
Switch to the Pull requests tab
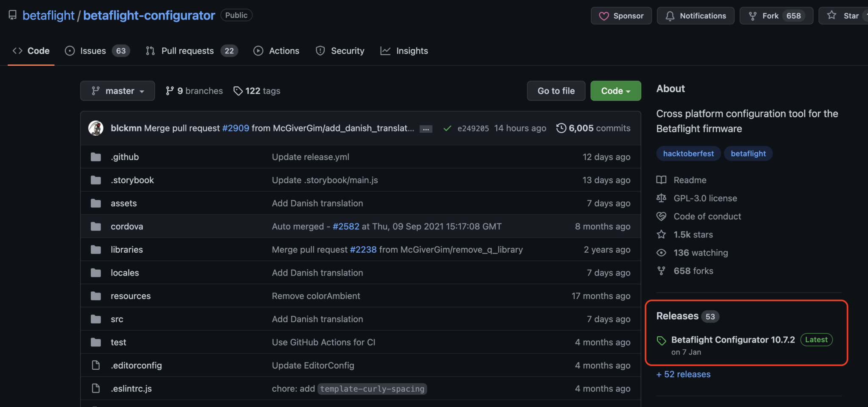point(187,50)
